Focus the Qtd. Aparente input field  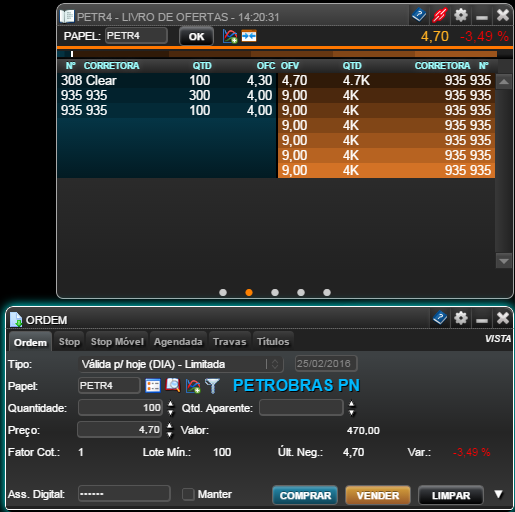coord(301,407)
